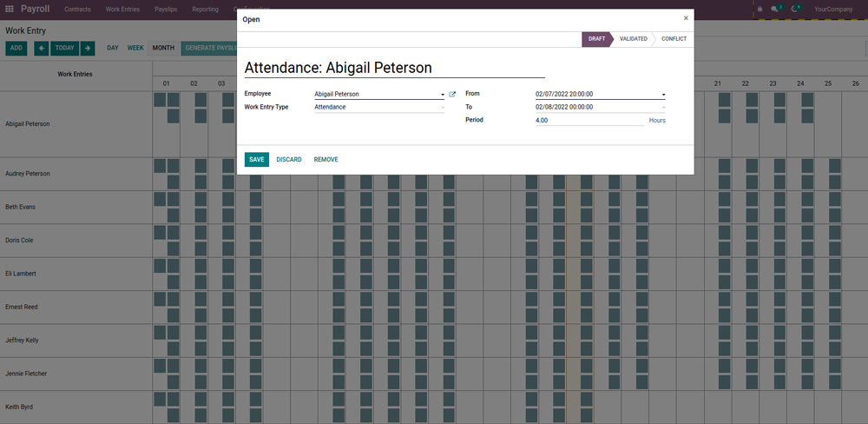Screen dimensions: 868x424
Task: Go to previous period with left arrow
Action: [x=41, y=48]
